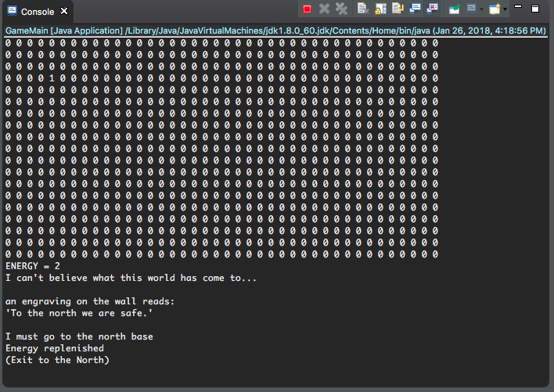Click the '(Exit to the North)' output line
The image size is (554, 392).
click(57, 360)
